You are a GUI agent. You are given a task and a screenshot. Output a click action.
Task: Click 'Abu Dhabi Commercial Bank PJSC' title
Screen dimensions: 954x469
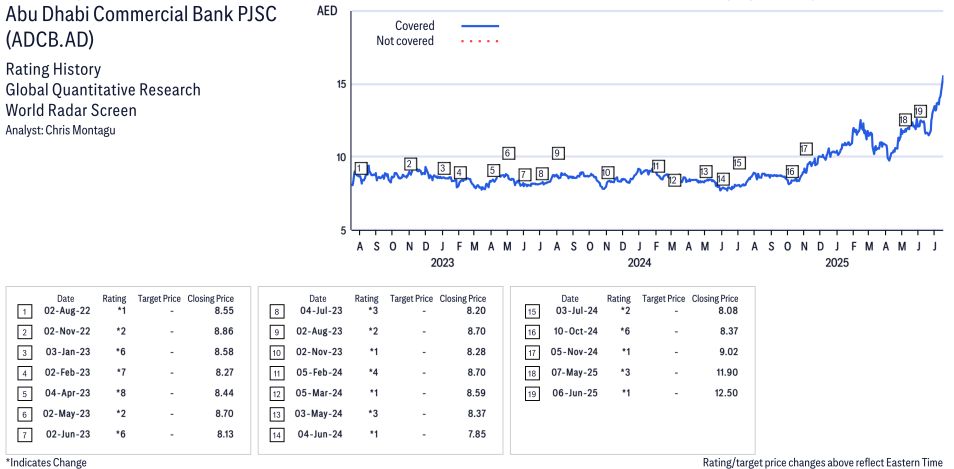click(141, 15)
